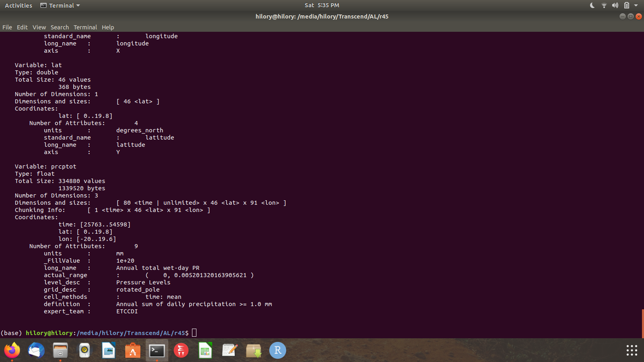
Task: Open Firefox from the dock
Action: click(12, 350)
